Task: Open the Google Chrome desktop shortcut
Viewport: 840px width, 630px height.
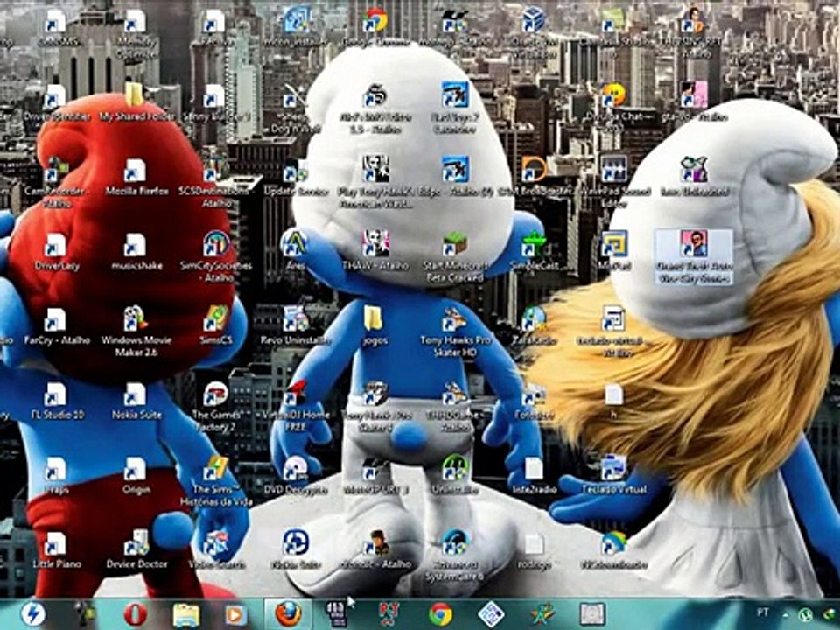Action: [374, 28]
